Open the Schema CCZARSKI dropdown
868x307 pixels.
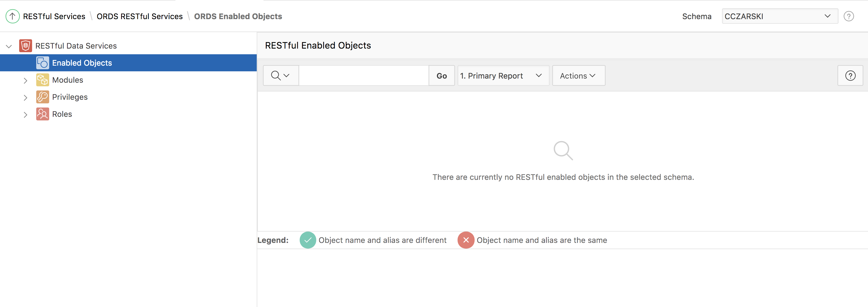(x=779, y=16)
